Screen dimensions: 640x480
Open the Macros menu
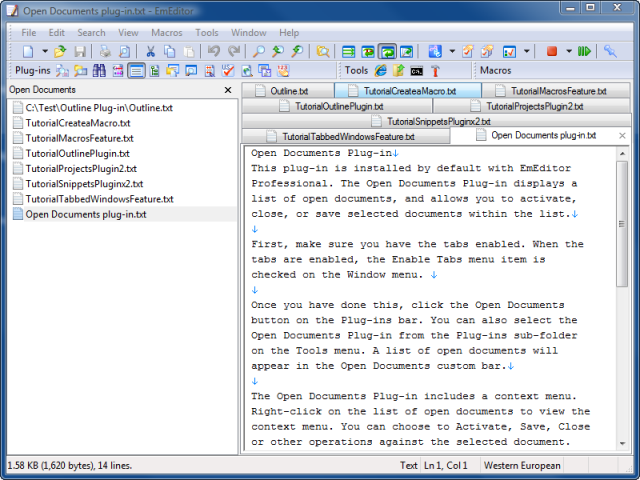(x=167, y=33)
